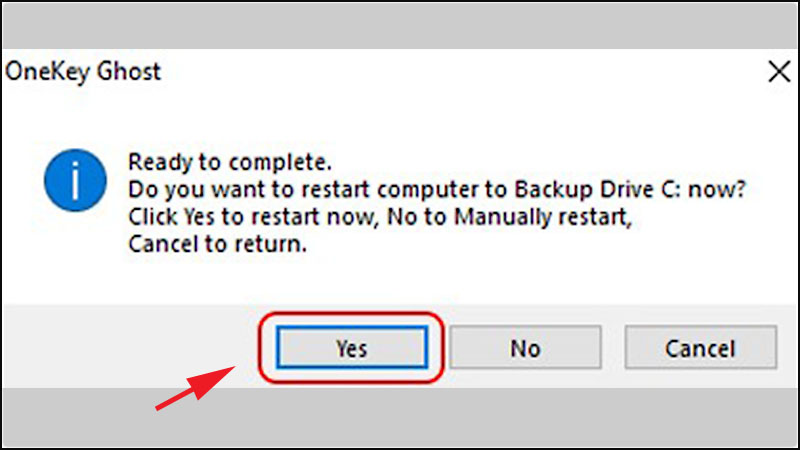Click the "Manually restart" phrase in the message

coord(541,217)
